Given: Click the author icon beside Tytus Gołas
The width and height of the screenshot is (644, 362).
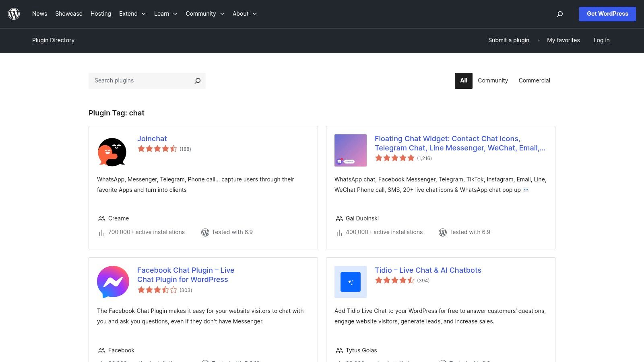Looking at the screenshot, I should (339, 351).
